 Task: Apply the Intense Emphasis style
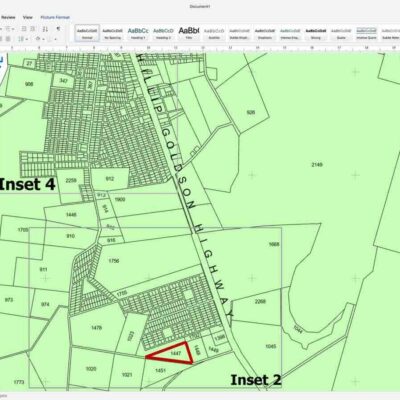pos(290,33)
